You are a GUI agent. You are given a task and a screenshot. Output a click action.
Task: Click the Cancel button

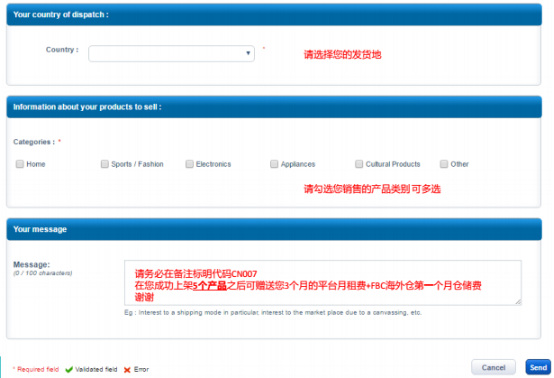(x=493, y=367)
